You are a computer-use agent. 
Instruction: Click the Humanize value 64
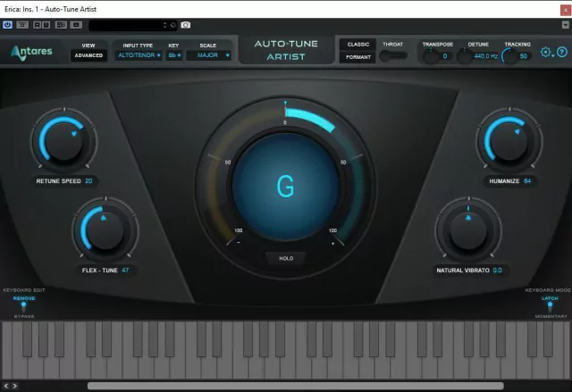pos(527,181)
